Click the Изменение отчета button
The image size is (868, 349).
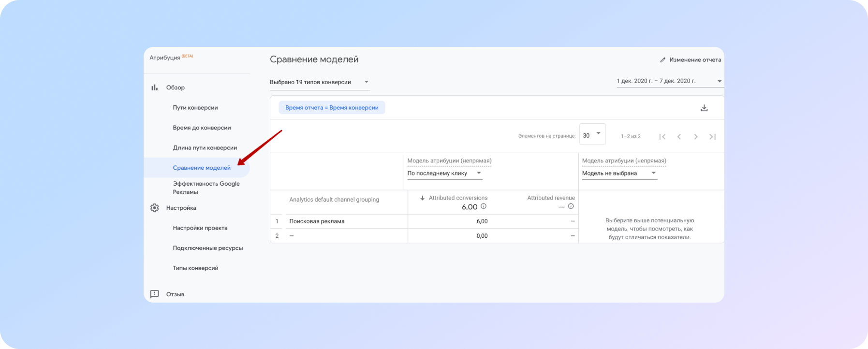(x=691, y=60)
